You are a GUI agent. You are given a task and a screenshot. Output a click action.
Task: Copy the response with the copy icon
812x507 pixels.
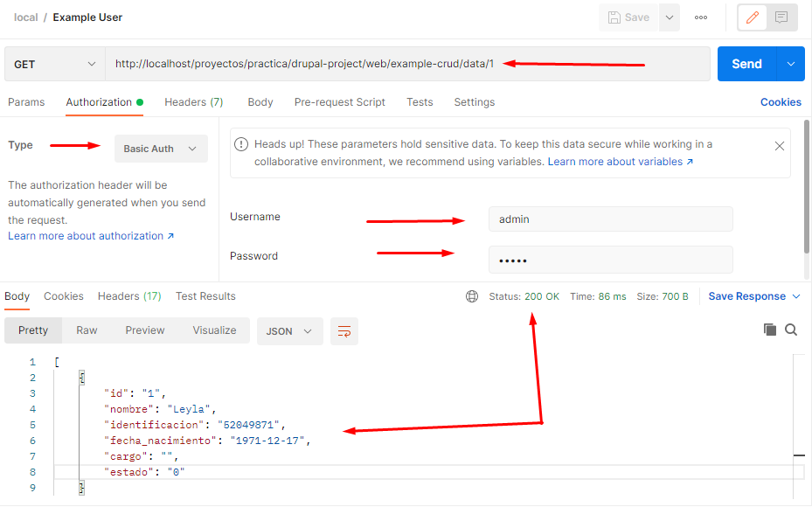pos(769,330)
